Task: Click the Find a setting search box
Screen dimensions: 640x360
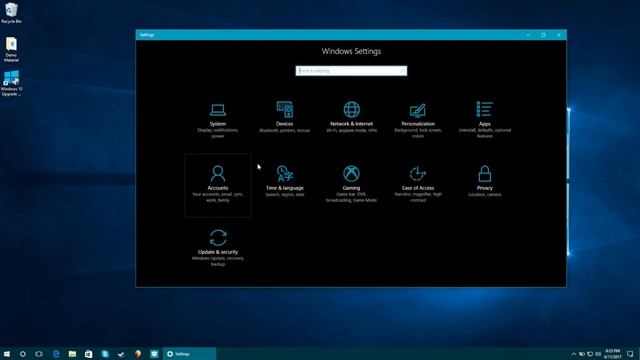Action: point(351,71)
